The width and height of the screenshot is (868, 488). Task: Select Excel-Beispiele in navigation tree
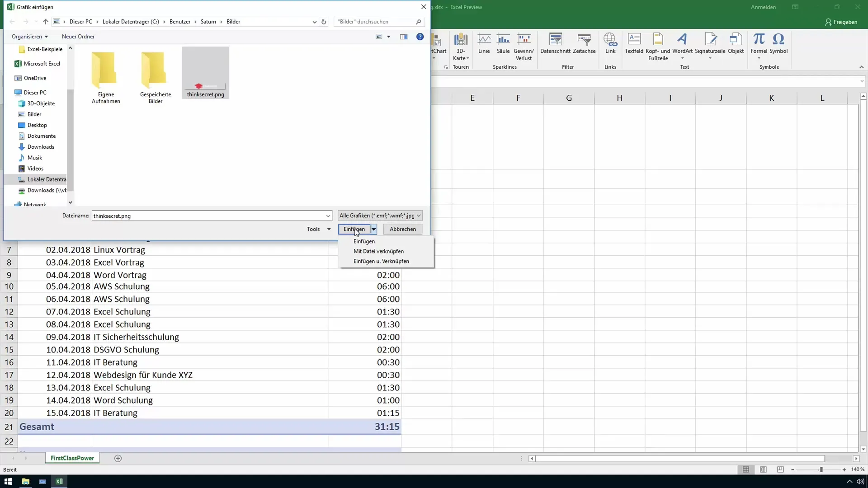pyautogui.click(x=45, y=49)
